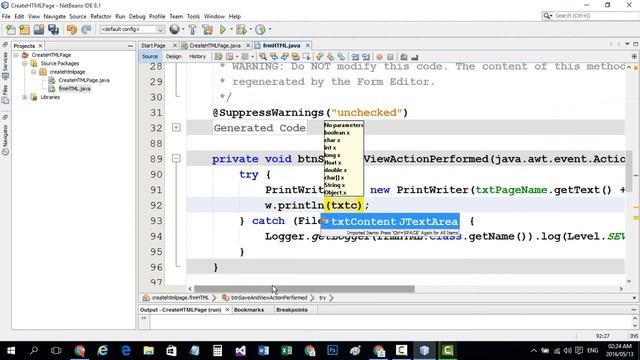The image size is (640, 360).
Task: Click the Clean and Build Project icon
Action: [x=208, y=29]
